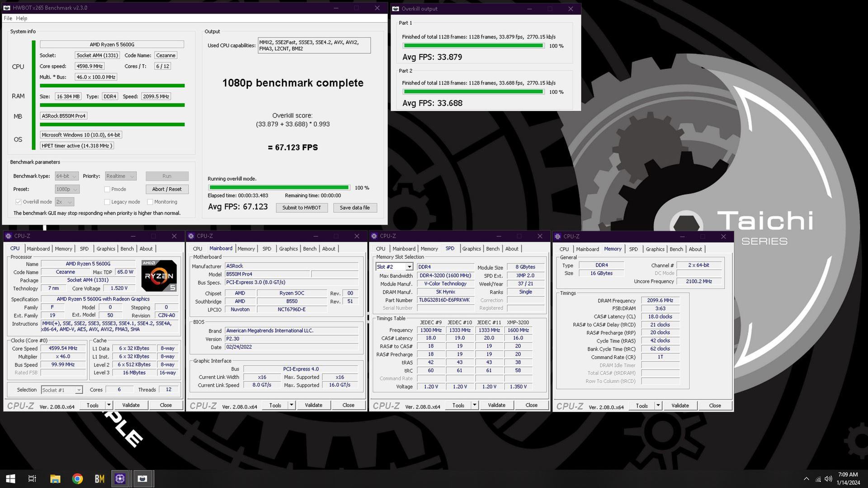
Task: Enable the Legacy mode checkbox
Action: [107, 202]
